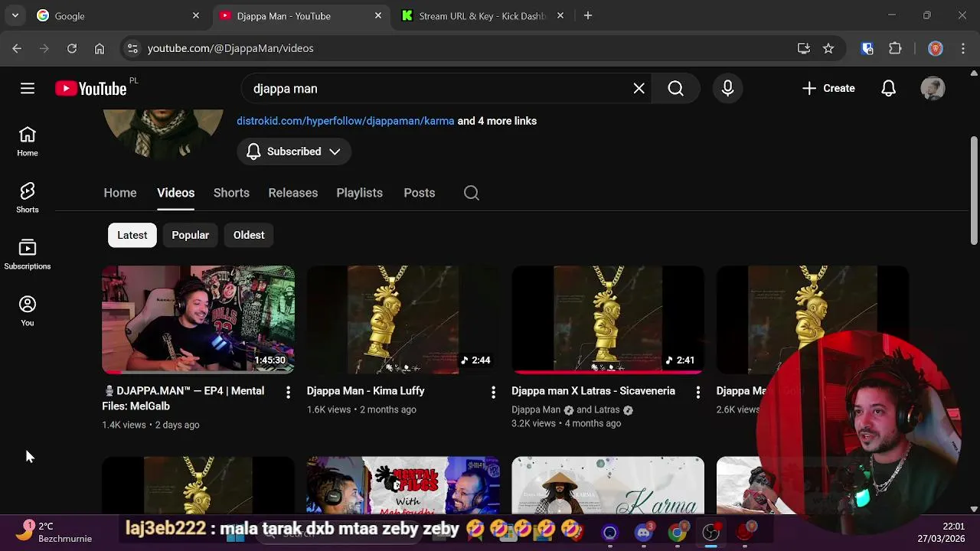Switch to the channel Home tab
This screenshot has width=980, height=551.
[120, 193]
